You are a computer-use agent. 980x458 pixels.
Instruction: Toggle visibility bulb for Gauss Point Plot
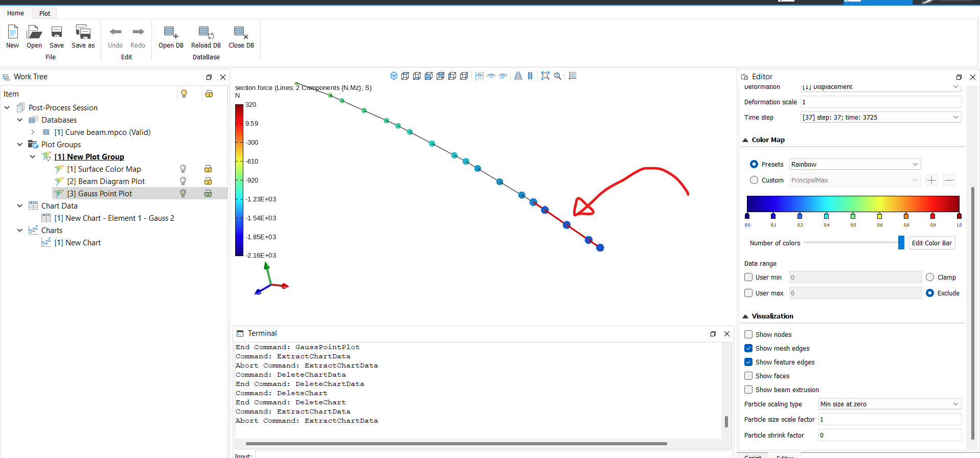[x=183, y=193]
